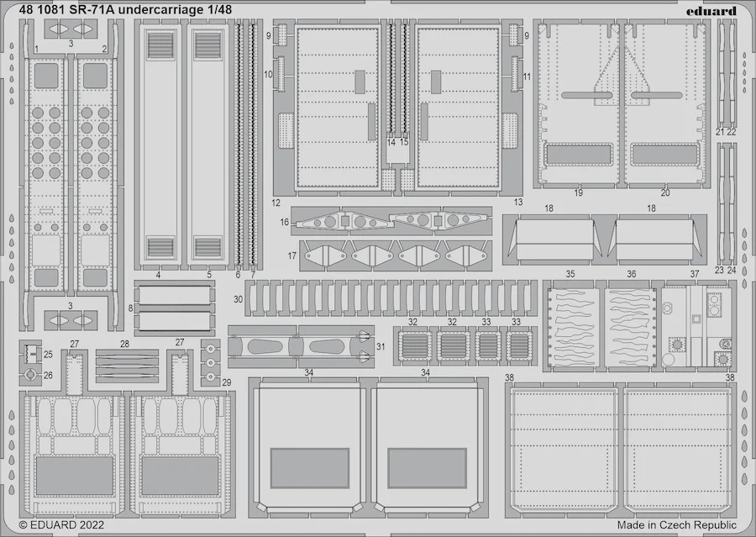Click the part number label 10

point(268,74)
